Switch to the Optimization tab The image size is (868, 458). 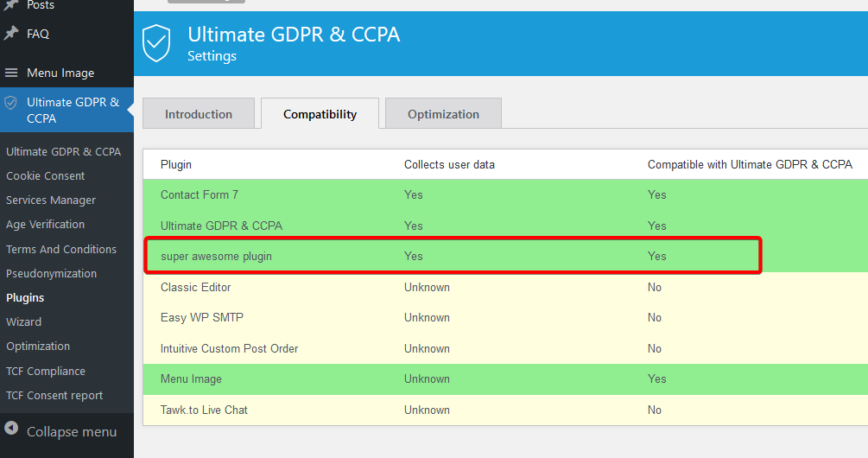[443, 113]
